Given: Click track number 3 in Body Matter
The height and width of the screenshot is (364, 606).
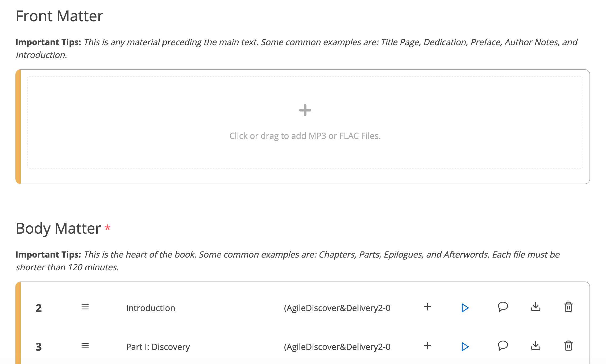Looking at the screenshot, I should click(x=39, y=347).
